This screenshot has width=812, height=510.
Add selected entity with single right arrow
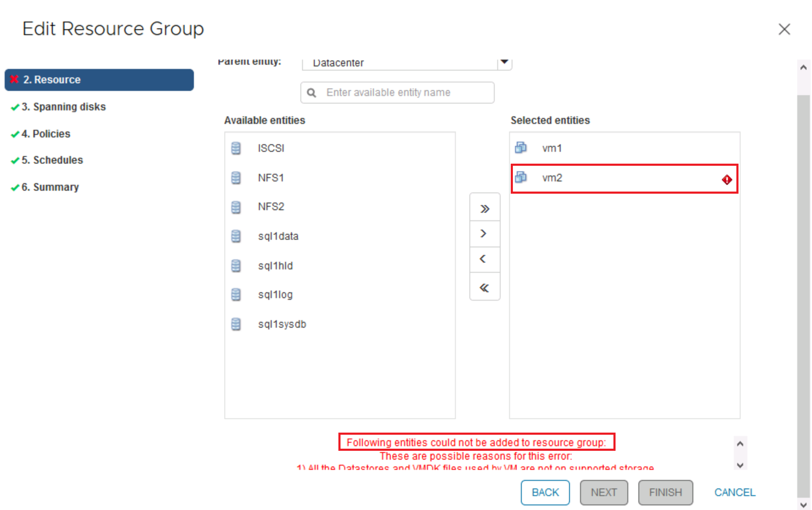click(485, 233)
